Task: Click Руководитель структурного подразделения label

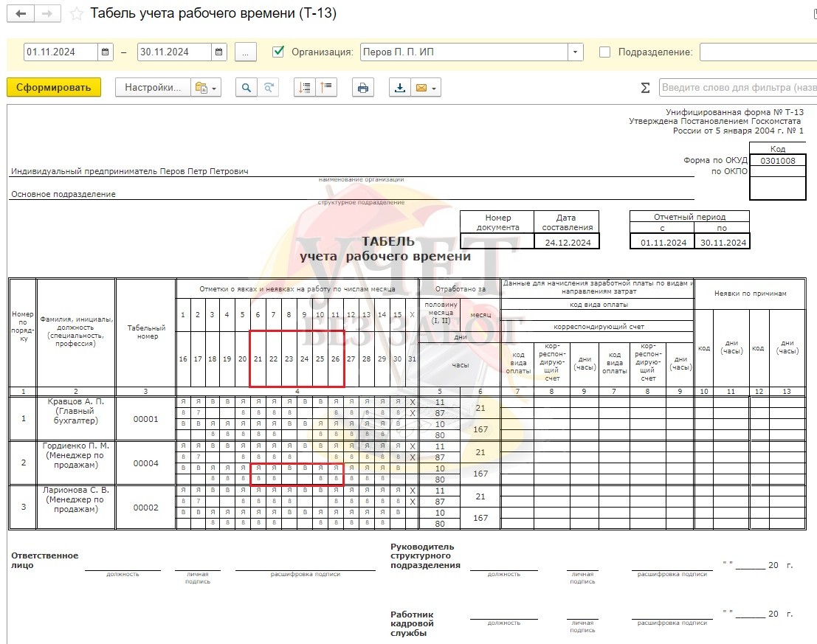Action: coord(426,556)
